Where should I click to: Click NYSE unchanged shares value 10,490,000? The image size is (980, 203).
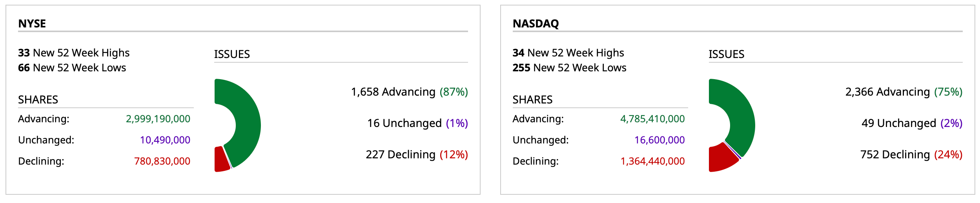[x=165, y=140]
